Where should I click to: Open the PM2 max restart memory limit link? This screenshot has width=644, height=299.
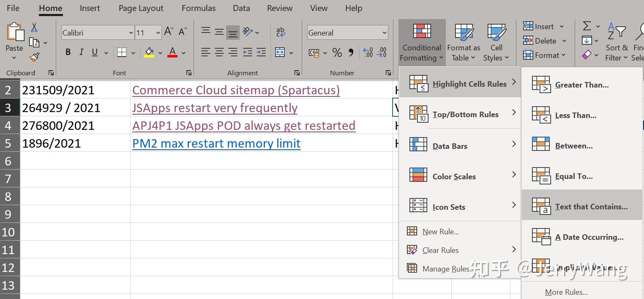pos(216,143)
